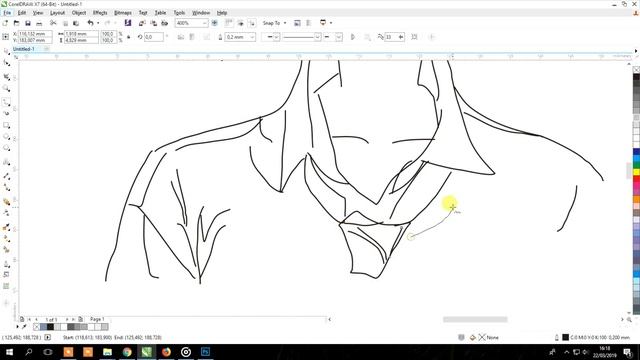
Task: Save the document with Save icon
Action: [x=28, y=23]
